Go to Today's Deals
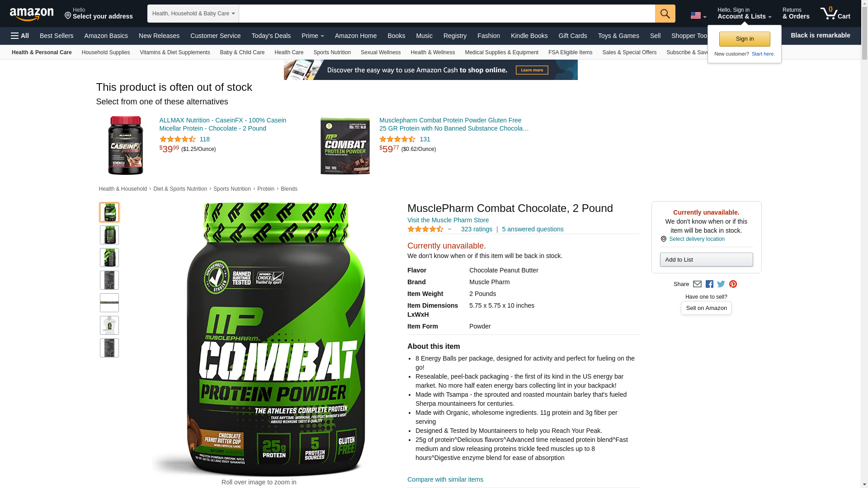 pos(271,36)
